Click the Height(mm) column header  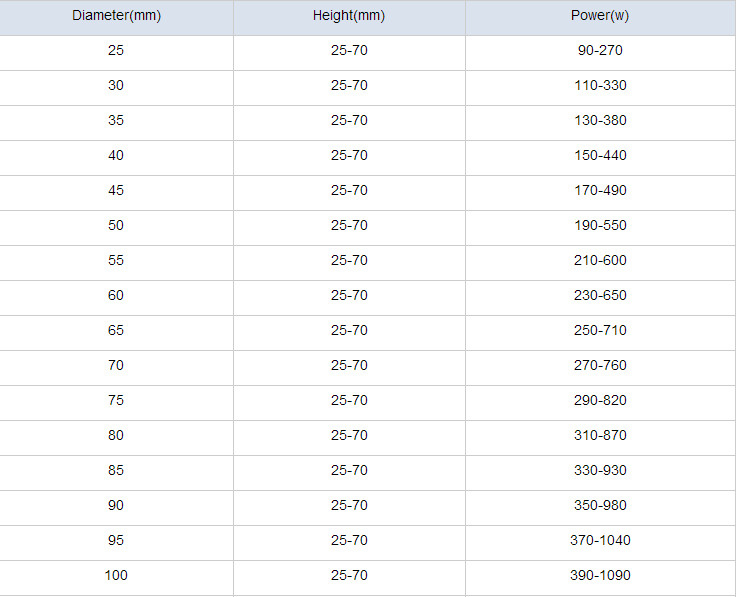(349, 16)
